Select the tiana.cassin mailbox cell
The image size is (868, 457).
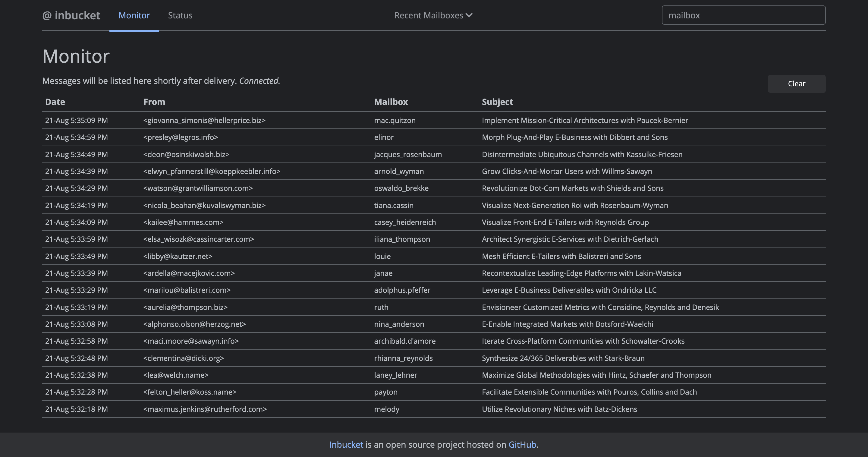394,205
